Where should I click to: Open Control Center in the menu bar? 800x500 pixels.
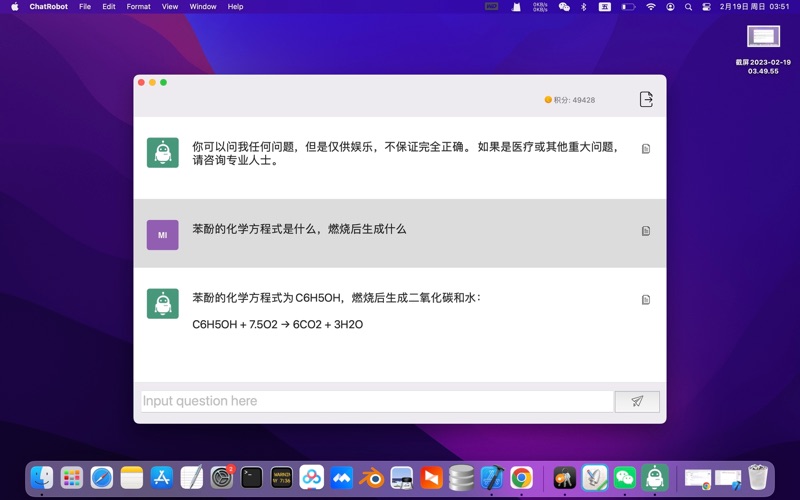(x=707, y=7)
